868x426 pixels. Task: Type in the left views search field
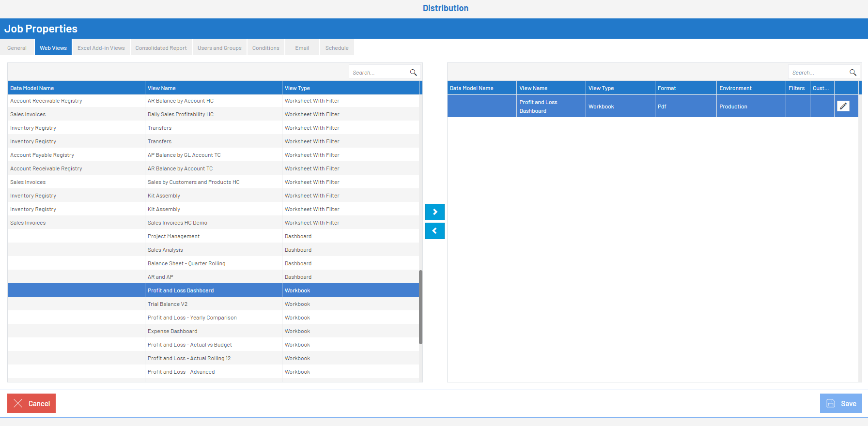[378, 73]
